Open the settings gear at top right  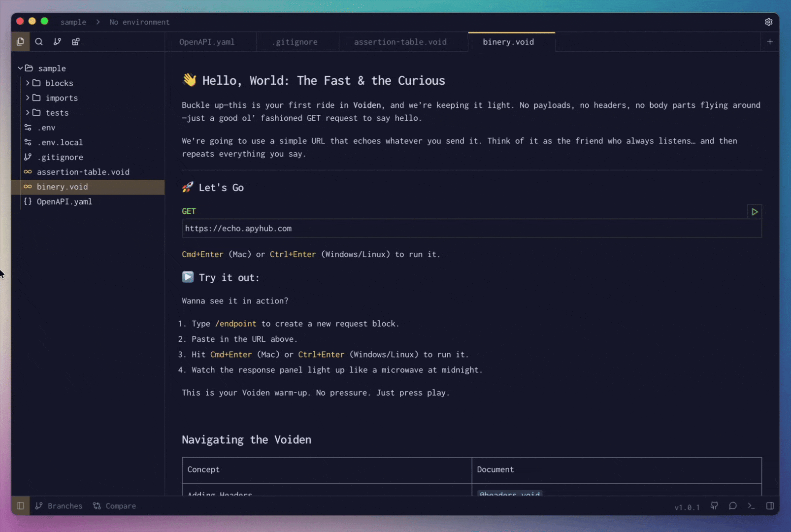[x=769, y=22]
